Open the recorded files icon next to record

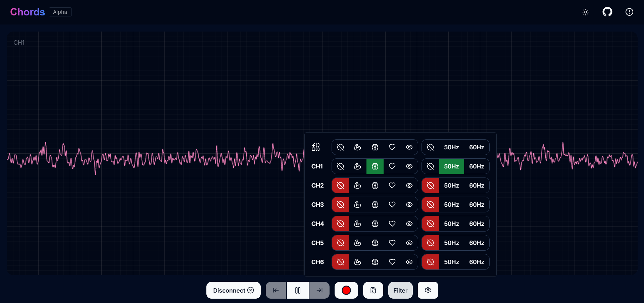pyautogui.click(x=373, y=290)
